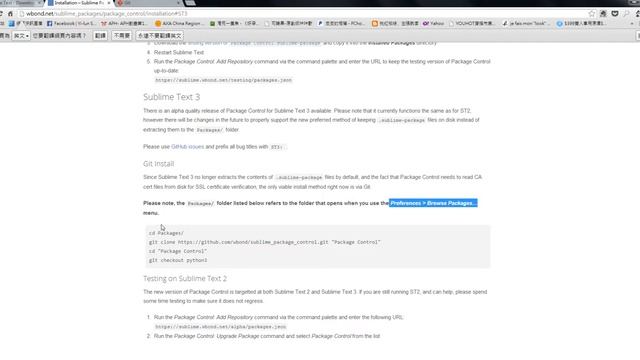Open a new browser tab
The width and height of the screenshot is (640, 360).
(191, 3)
